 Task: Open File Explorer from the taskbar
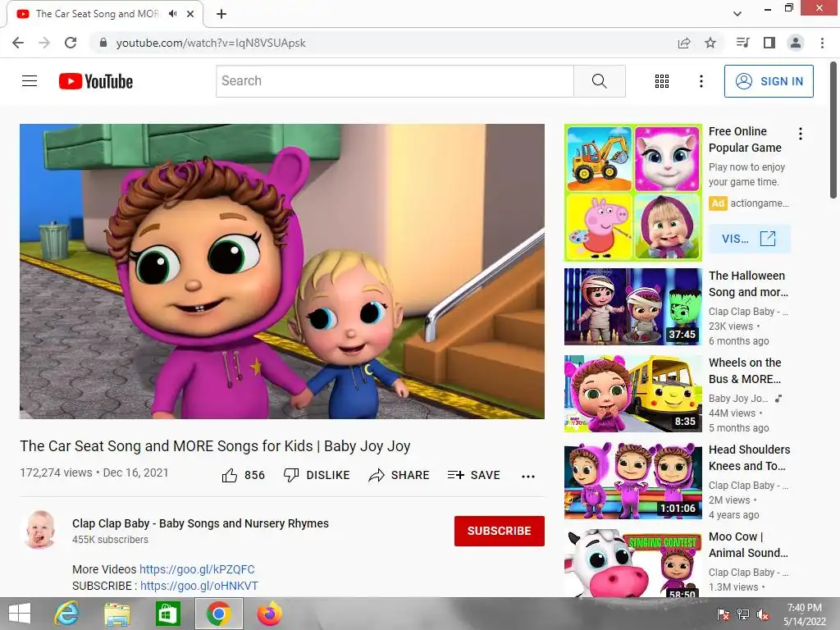tap(117, 614)
